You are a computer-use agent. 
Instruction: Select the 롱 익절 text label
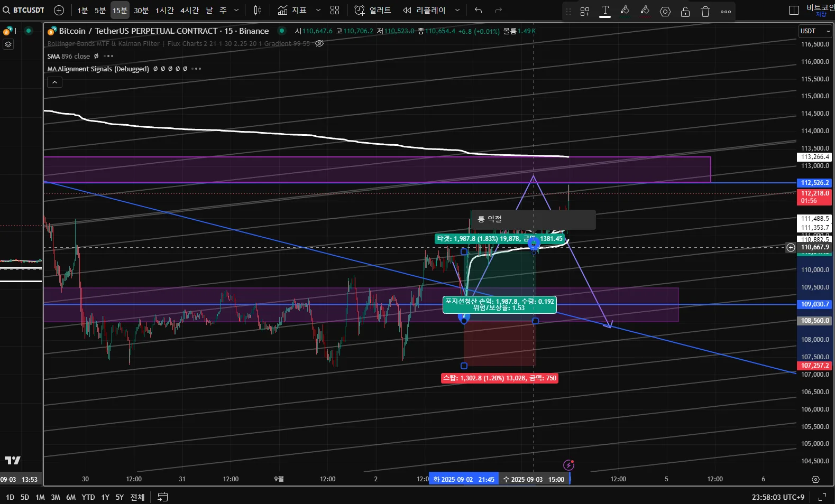[533, 220]
